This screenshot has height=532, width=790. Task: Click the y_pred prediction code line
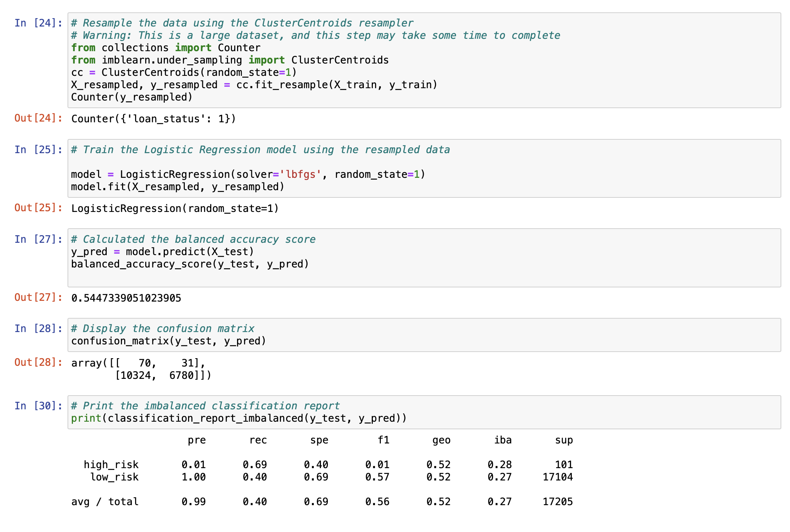point(162,251)
